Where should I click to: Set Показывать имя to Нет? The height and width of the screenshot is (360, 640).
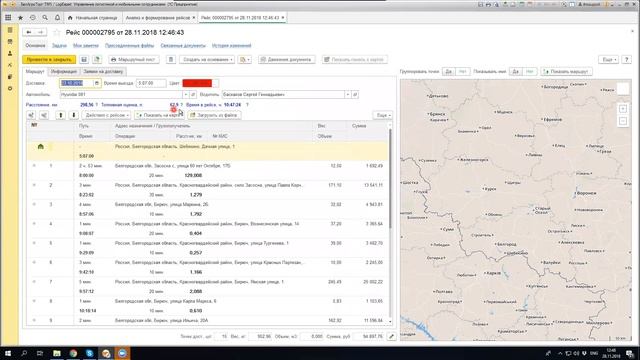pyautogui.click(x=530, y=71)
